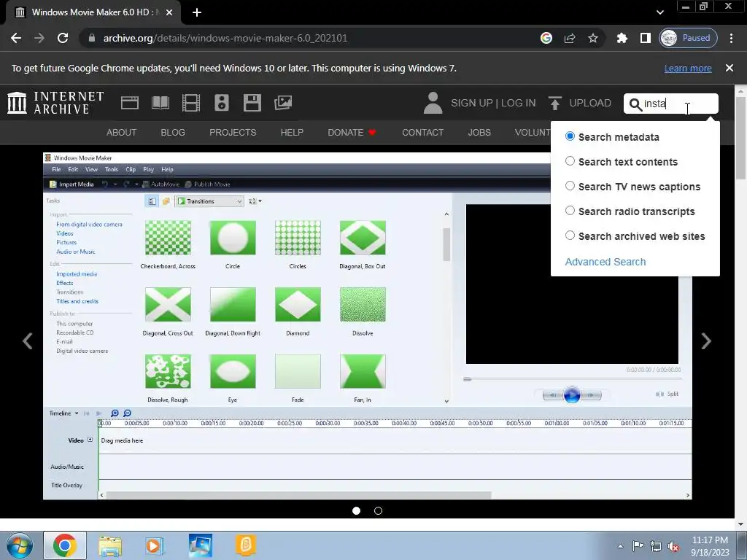
Task: Click page vertical scrollbar thumb
Action: (x=741, y=138)
